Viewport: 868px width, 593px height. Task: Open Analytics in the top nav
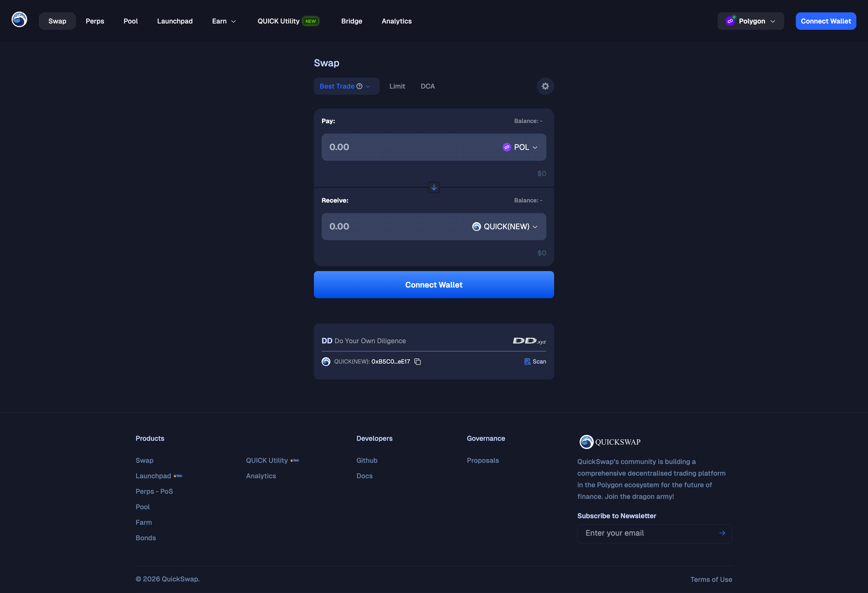tap(396, 21)
